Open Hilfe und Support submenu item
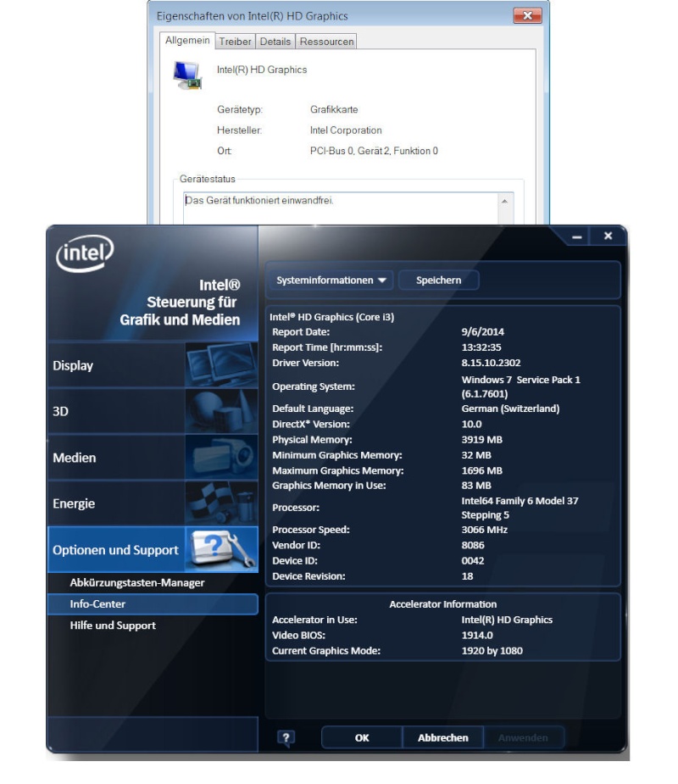This screenshot has width=678, height=784. point(113,626)
